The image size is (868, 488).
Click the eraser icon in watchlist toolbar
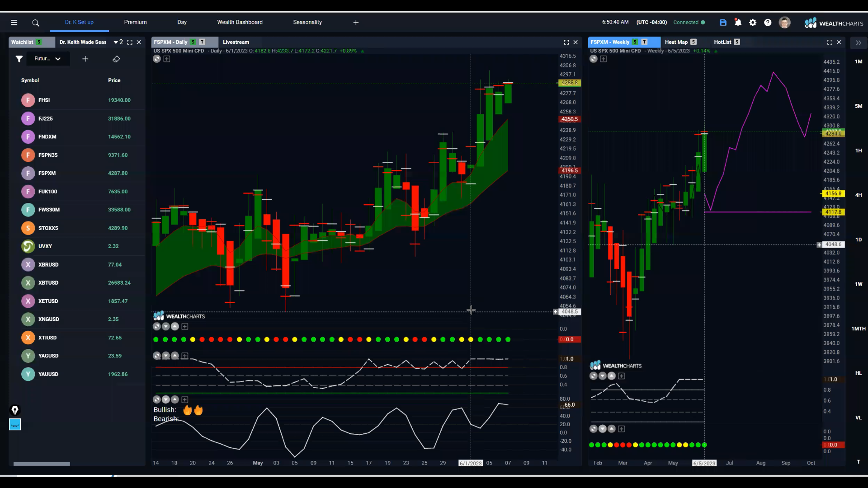[x=116, y=59]
